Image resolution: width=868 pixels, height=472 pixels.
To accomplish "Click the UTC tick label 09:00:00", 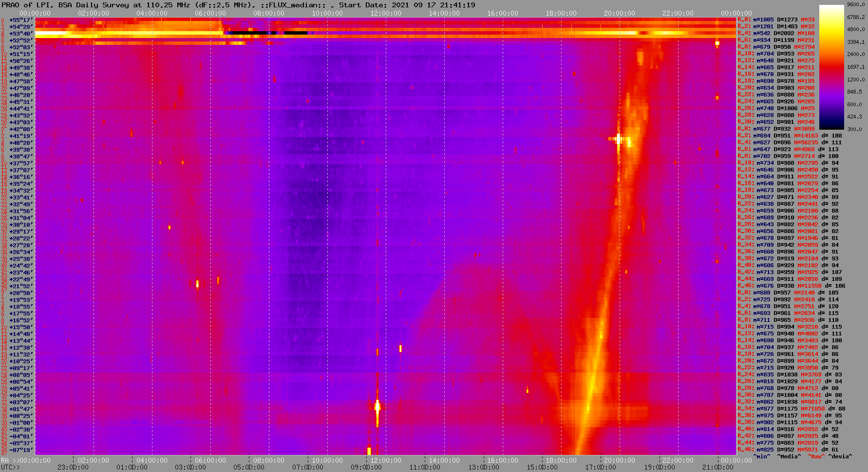I will (x=366, y=468).
